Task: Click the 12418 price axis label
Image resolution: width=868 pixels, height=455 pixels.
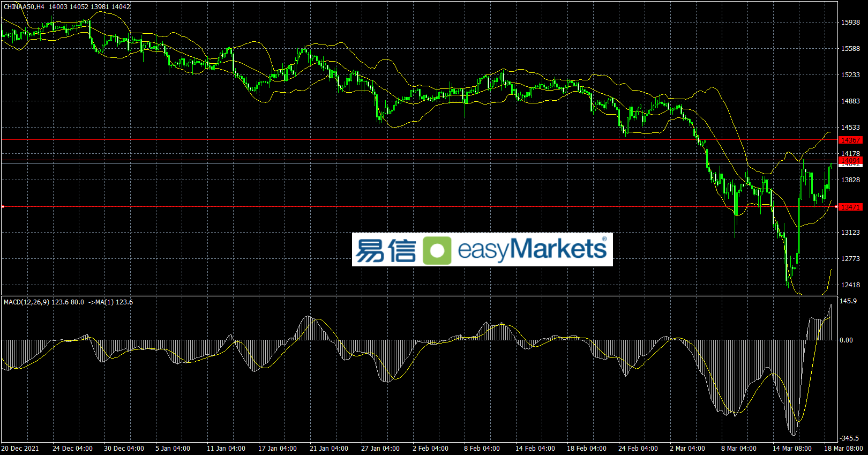Action: [x=850, y=285]
